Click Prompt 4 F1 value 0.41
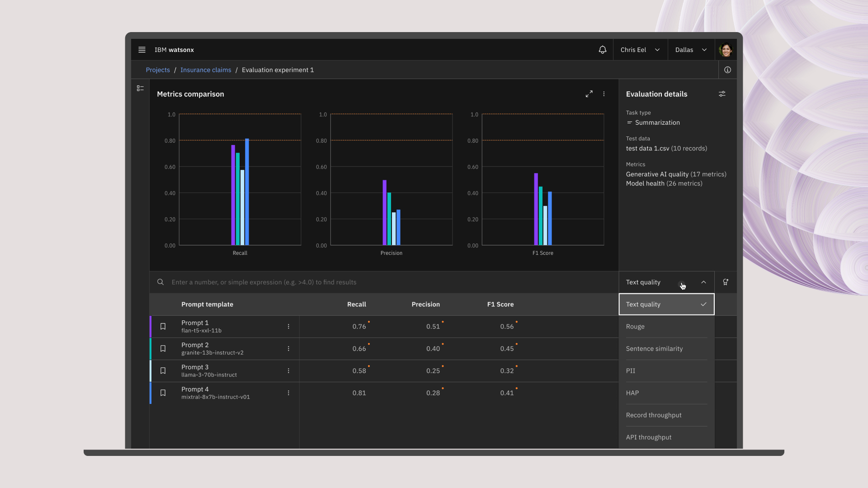Image resolution: width=868 pixels, height=488 pixels. click(507, 393)
